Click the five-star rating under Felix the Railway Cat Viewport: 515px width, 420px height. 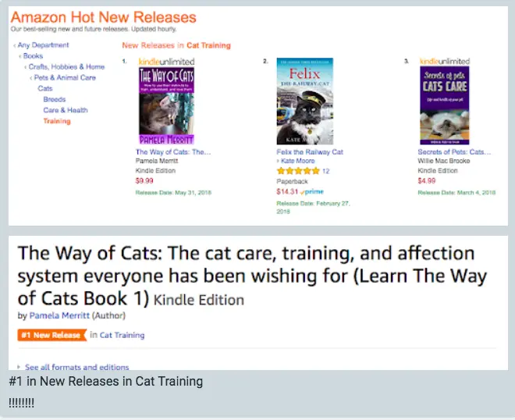point(298,170)
